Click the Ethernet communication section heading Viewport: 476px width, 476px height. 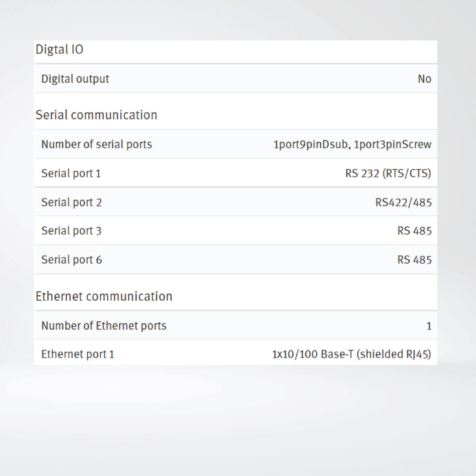tap(104, 296)
